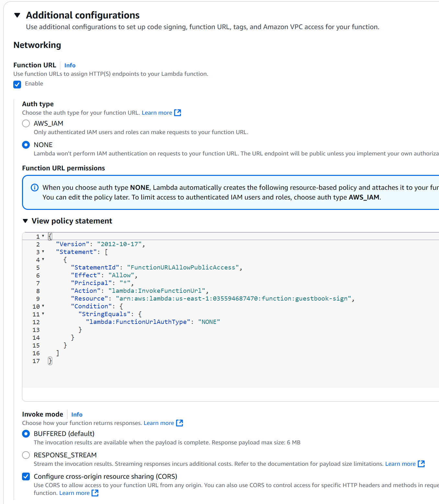Select the AWS_IAM auth type

(26, 123)
